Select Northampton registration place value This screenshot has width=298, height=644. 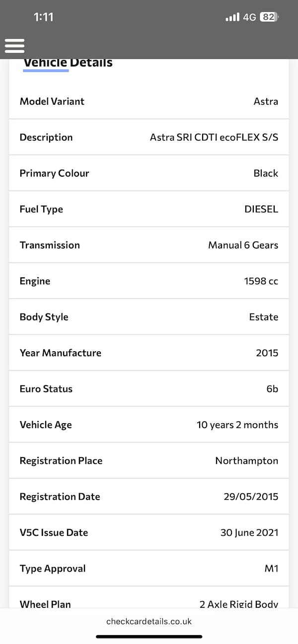(x=246, y=461)
